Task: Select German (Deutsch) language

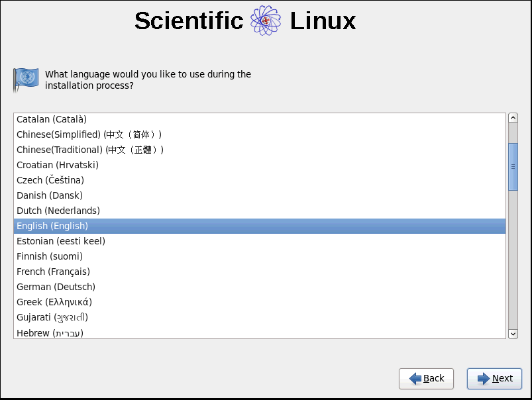Action: coord(260,287)
